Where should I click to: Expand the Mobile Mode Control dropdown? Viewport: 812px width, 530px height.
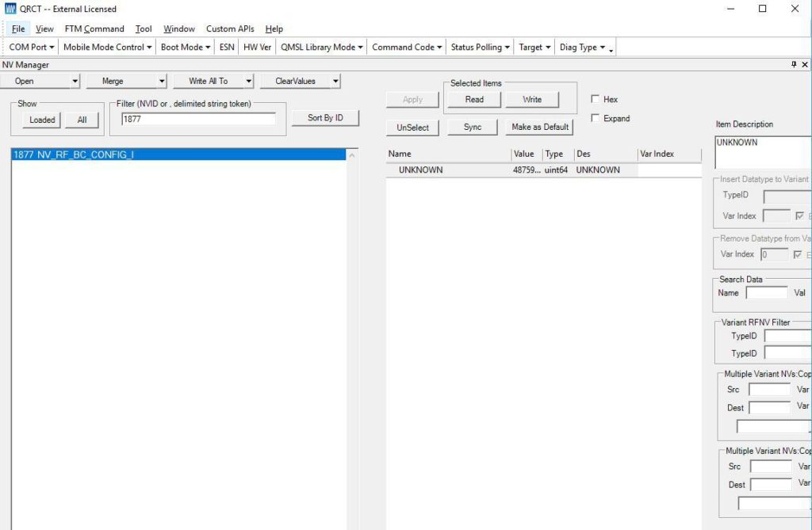pos(108,48)
